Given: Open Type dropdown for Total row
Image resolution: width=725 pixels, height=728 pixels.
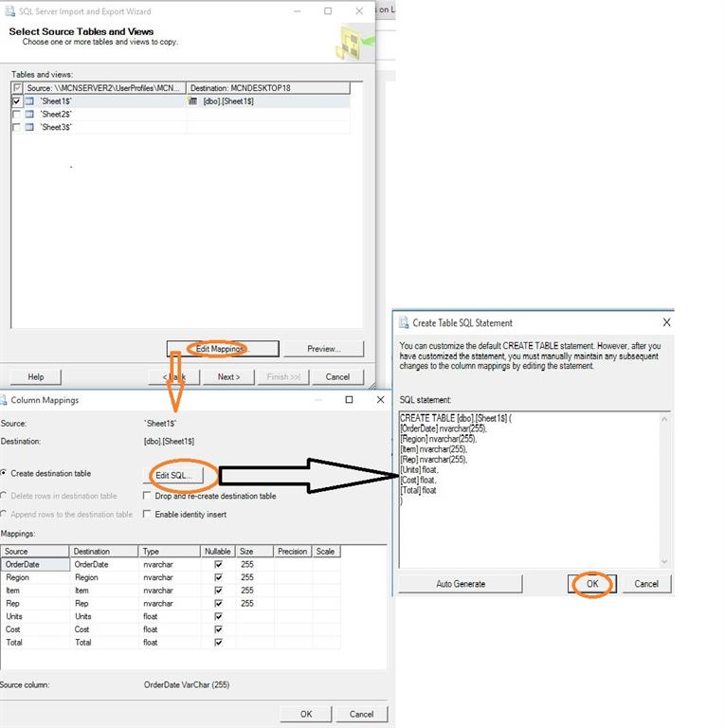Looking at the screenshot, I should click(x=170, y=642).
